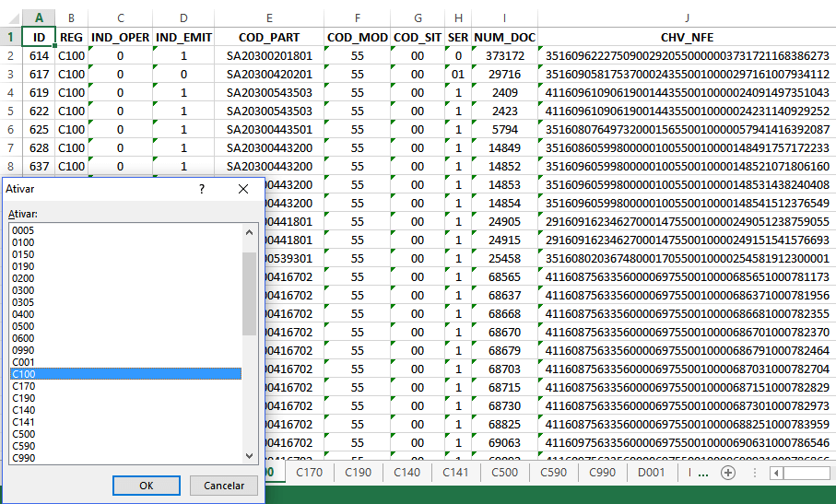Click the help question mark in Ativar dialog
836x504 pixels.
(202, 189)
